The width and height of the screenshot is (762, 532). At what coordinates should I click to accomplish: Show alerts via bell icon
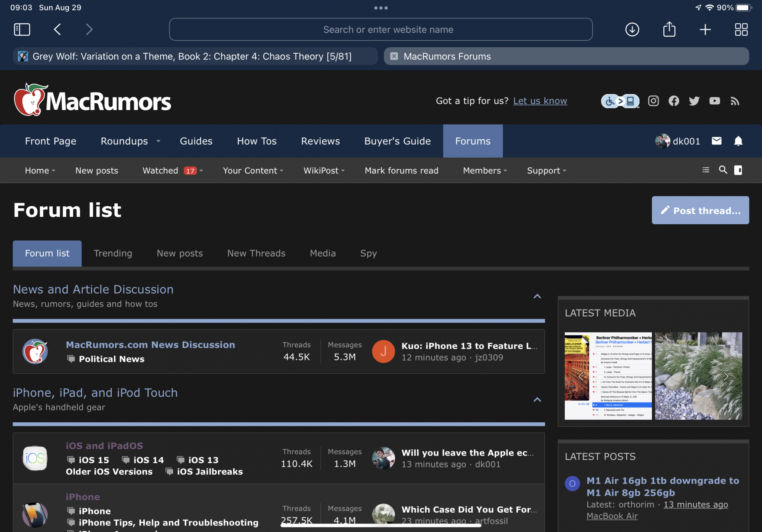click(x=738, y=141)
